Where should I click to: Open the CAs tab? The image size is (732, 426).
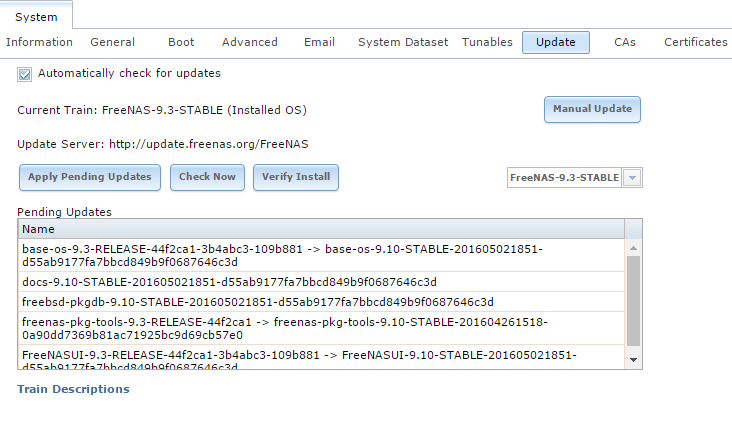click(625, 42)
